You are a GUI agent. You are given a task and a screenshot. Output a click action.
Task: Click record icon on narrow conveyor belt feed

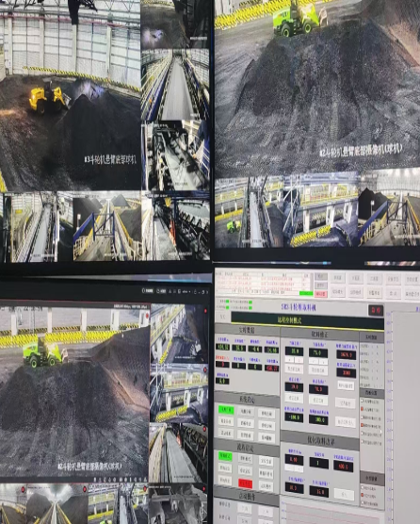[204, 429]
